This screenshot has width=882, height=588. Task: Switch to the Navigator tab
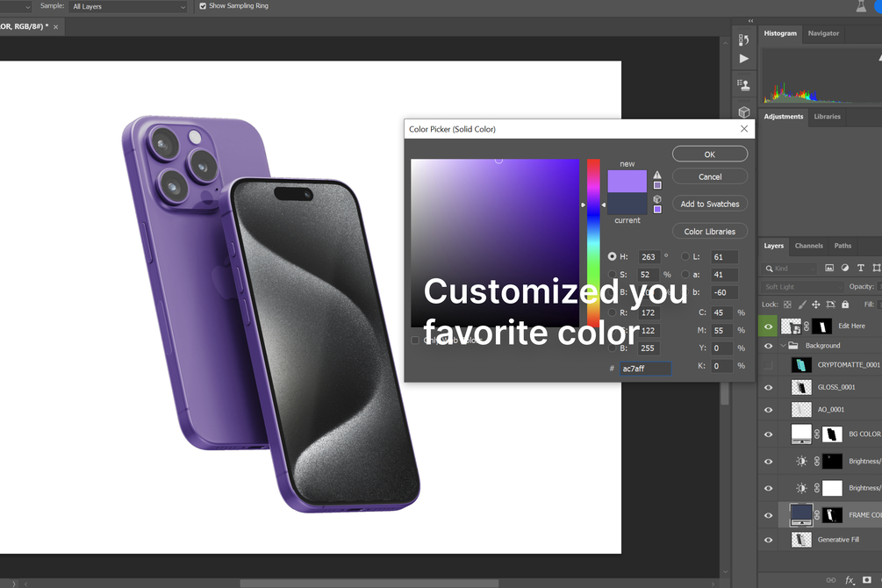(x=823, y=33)
